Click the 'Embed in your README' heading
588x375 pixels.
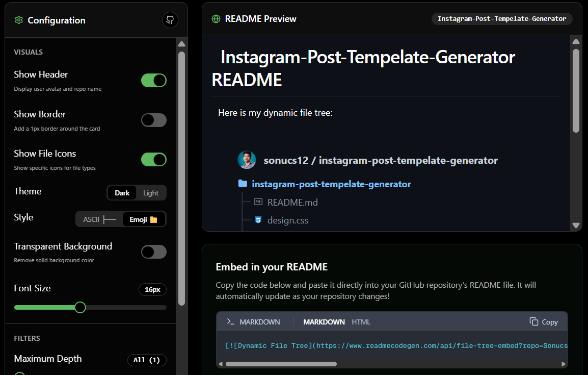coord(272,267)
